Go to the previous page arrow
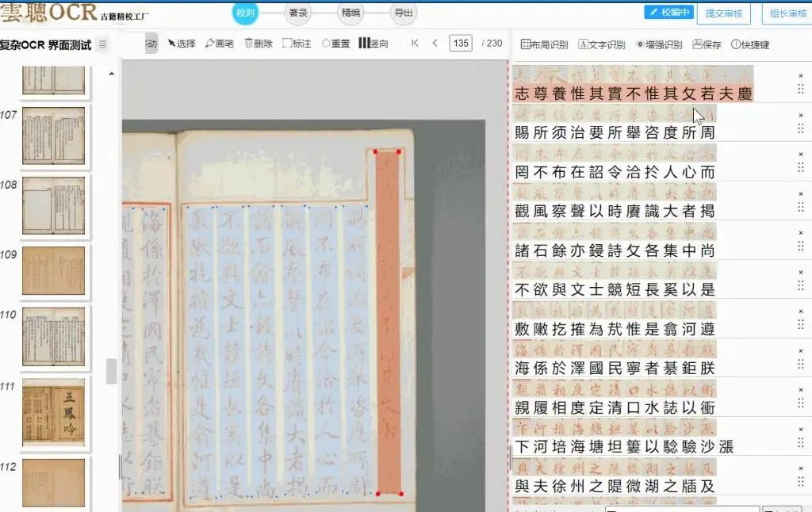Screen dimensions: 812x512 pos(435,43)
